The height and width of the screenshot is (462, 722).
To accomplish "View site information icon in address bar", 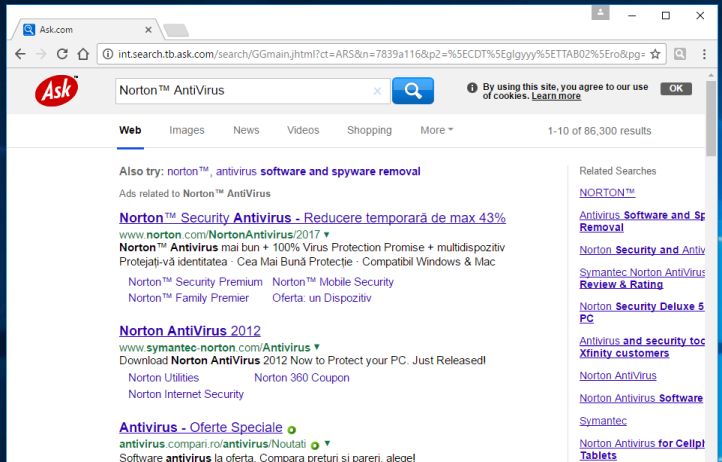I will point(108,54).
